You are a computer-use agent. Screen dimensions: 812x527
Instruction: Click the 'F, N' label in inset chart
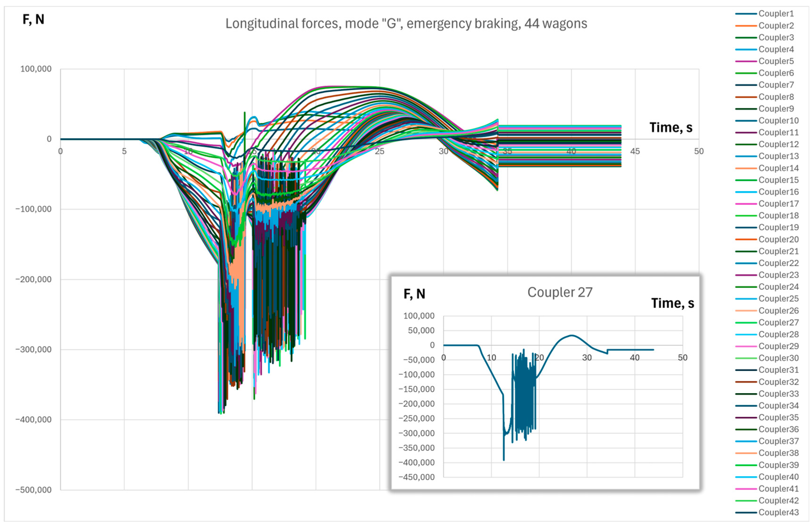point(414,294)
